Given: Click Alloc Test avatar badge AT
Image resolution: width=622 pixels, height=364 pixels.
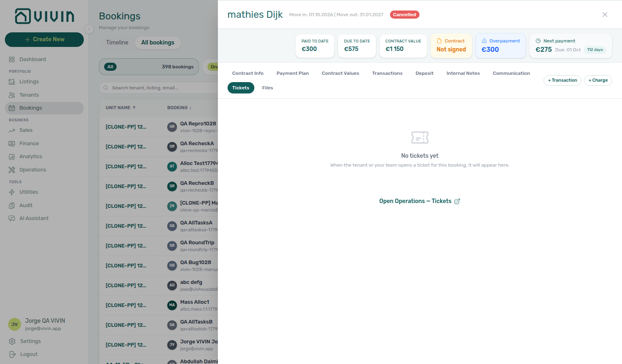Looking at the screenshot, I should [x=172, y=167].
